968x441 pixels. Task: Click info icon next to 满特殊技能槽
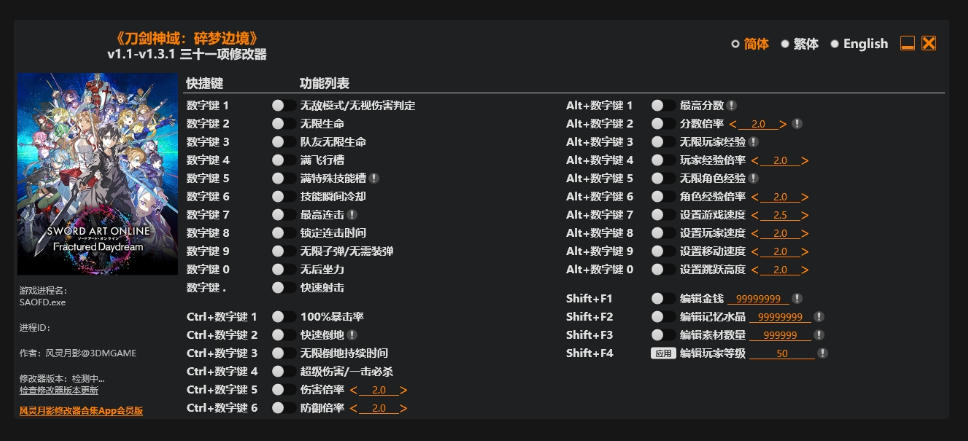click(x=374, y=178)
